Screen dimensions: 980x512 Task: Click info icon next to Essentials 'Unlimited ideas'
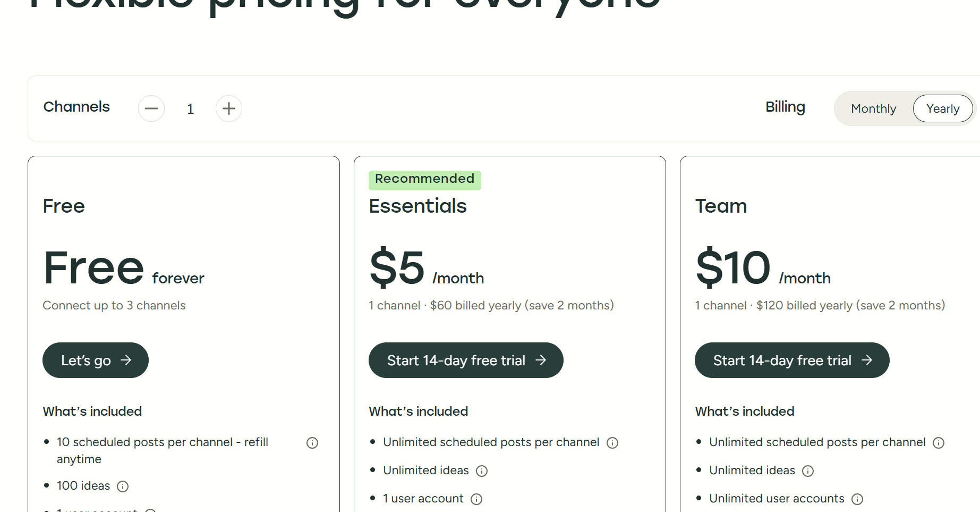482,471
